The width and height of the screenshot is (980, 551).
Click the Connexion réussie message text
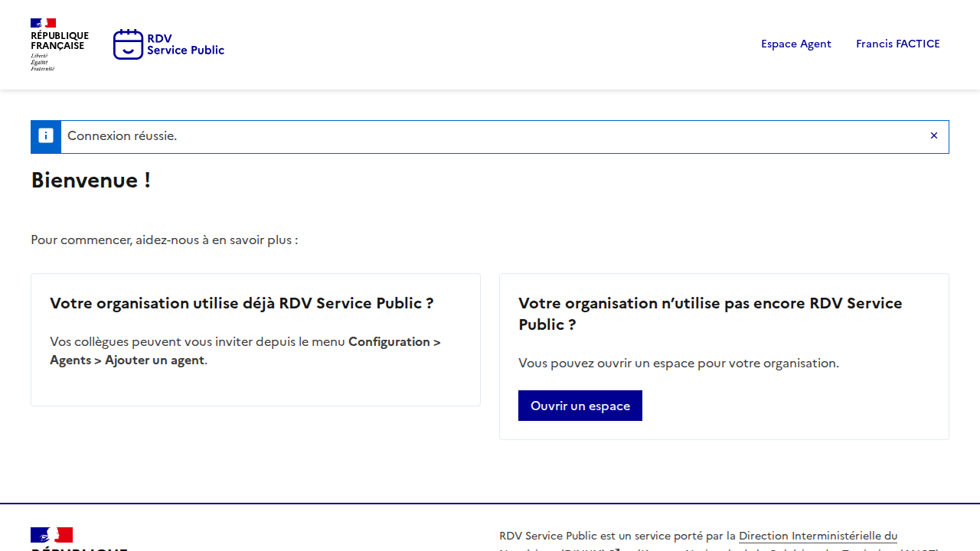tap(122, 136)
